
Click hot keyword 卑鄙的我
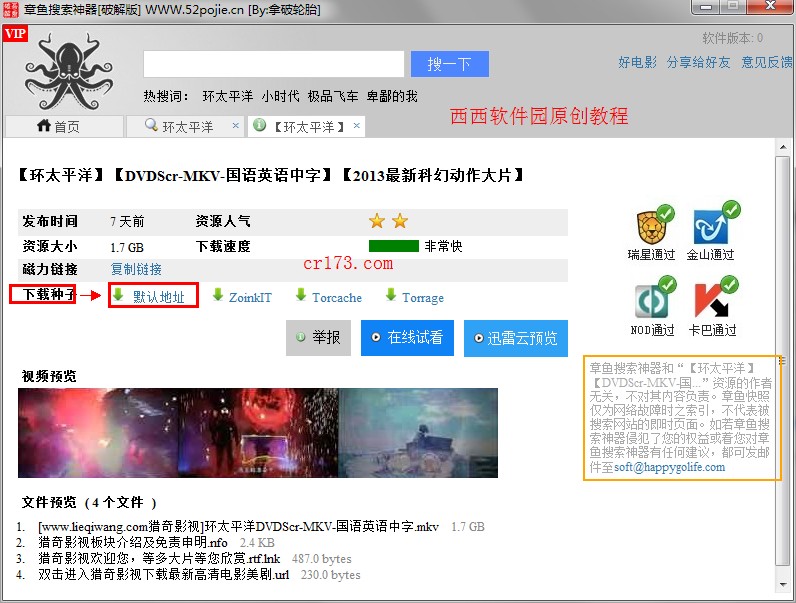(392, 96)
